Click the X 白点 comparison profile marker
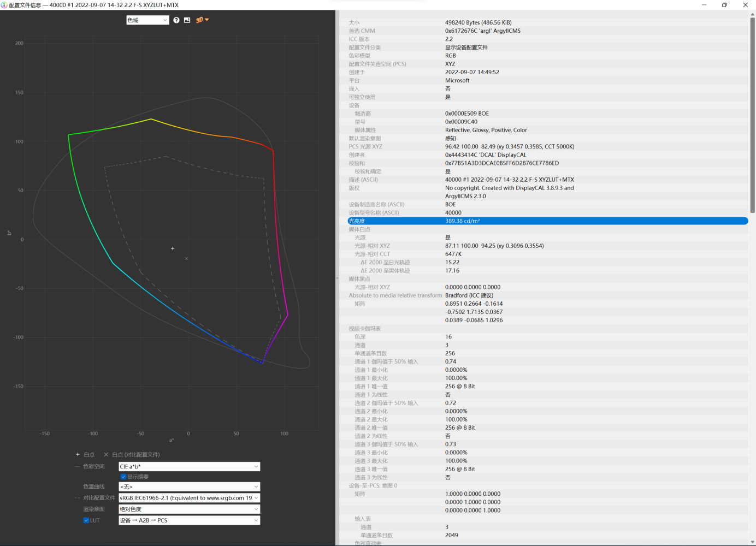This screenshot has height=546, width=756. point(106,455)
